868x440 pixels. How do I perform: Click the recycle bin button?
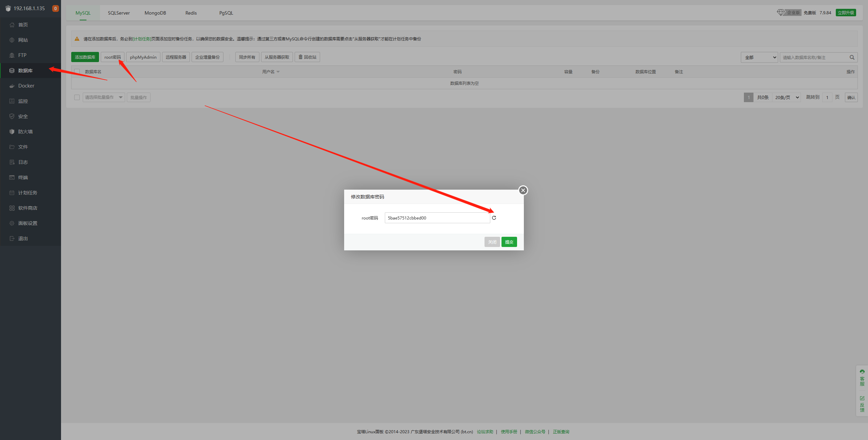(307, 57)
